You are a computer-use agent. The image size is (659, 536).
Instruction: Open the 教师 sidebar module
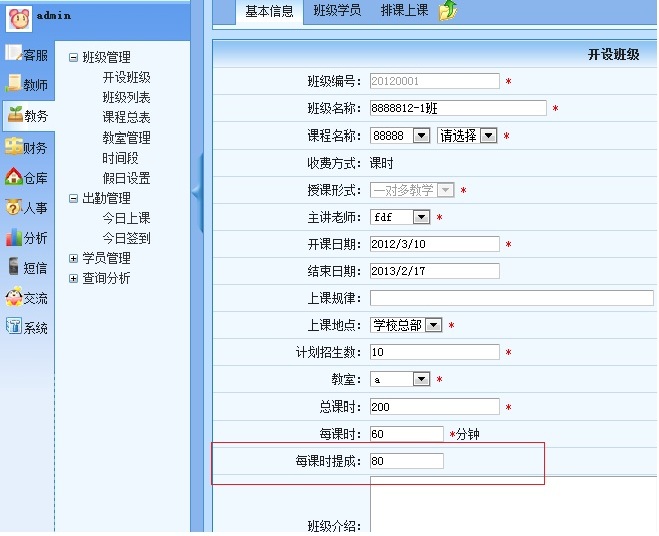[27, 84]
